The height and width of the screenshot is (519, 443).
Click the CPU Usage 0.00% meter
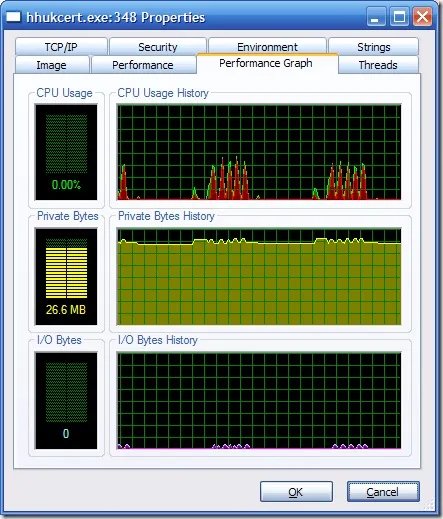click(x=66, y=152)
